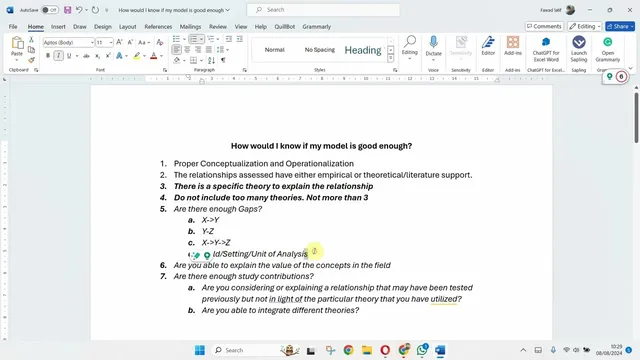Click the Copy icon in Clipboard
The width and height of the screenshot is (640, 360).
(31, 50)
